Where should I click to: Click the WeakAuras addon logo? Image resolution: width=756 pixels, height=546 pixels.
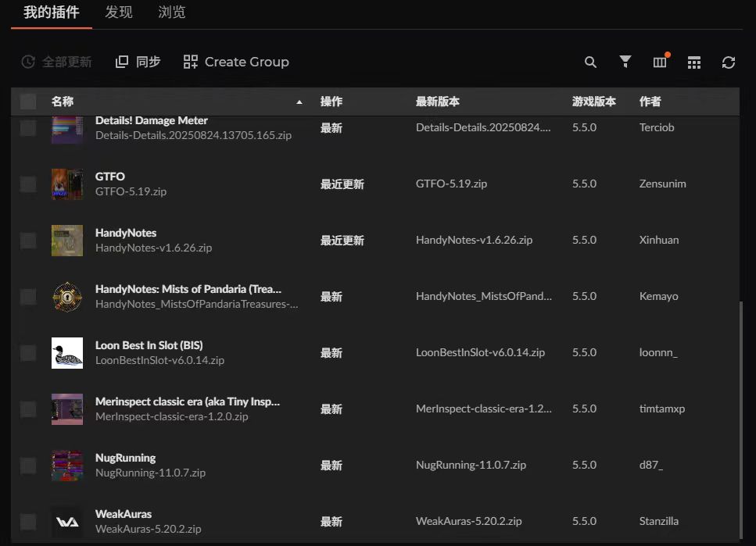(x=67, y=522)
